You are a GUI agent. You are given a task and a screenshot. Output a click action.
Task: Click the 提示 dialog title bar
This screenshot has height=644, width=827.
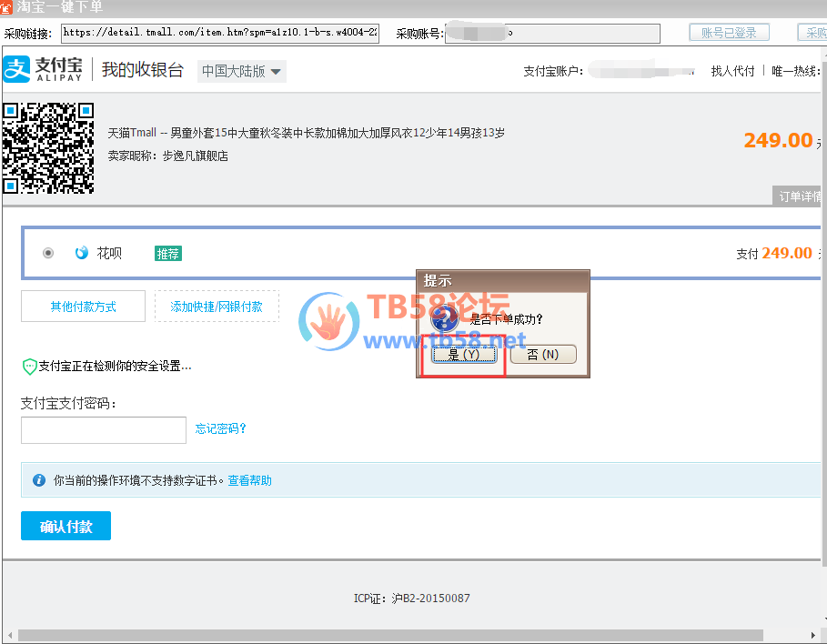point(502,280)
